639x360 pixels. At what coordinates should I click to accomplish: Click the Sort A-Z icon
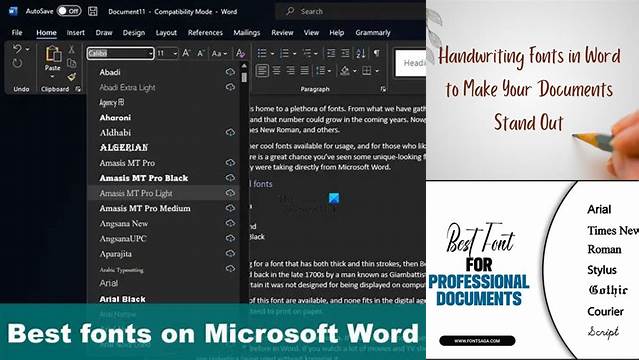click(361, 53)
